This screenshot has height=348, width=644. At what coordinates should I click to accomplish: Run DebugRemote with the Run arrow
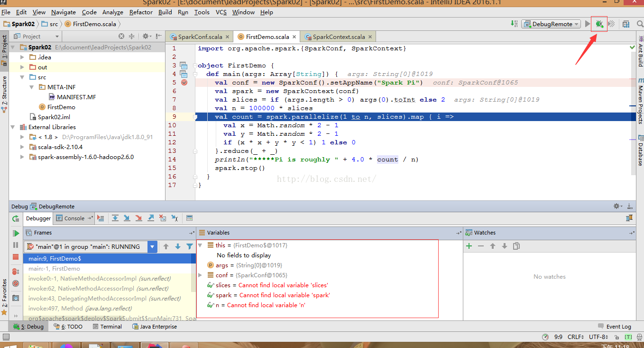click(588, 24)
